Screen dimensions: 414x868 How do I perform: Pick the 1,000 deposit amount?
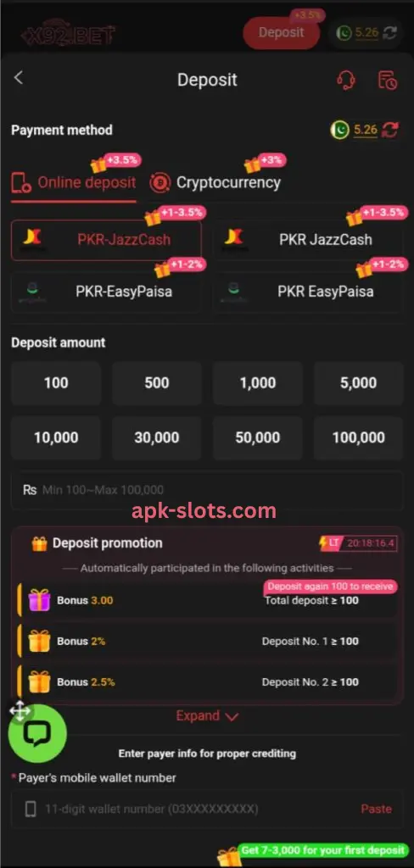(x=258, y=383)
